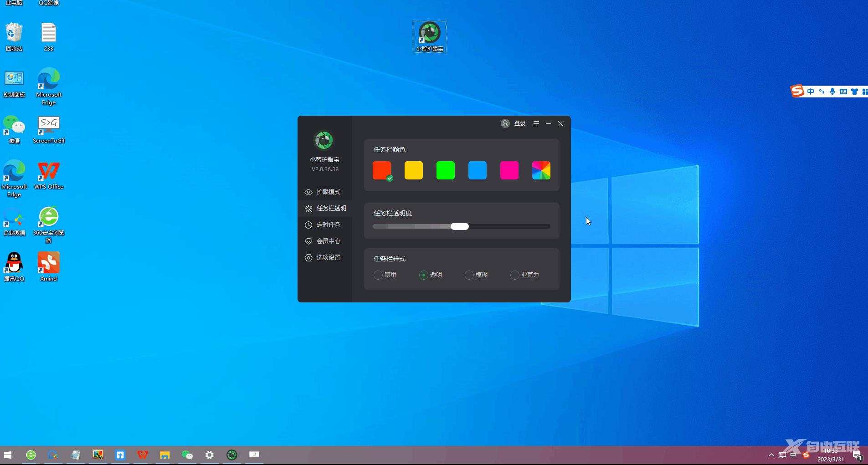Click the 小智护眼宝 logo in the sidebar
868x465 pixels.
(x=324, y=140)
